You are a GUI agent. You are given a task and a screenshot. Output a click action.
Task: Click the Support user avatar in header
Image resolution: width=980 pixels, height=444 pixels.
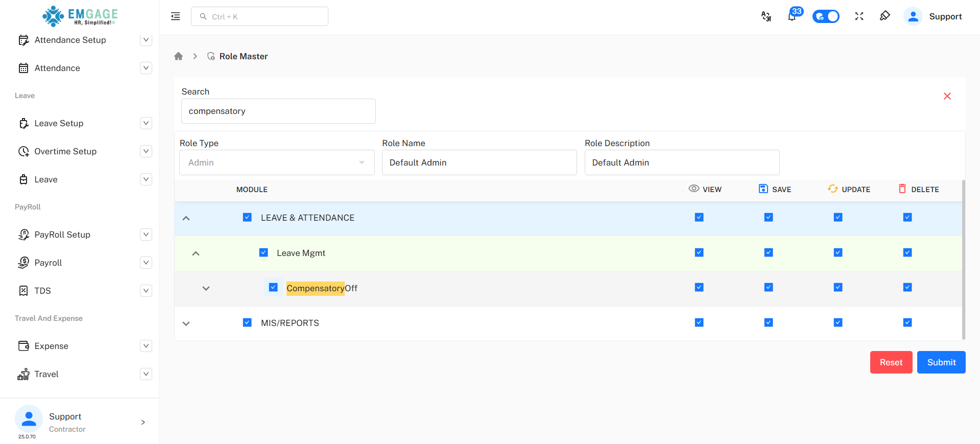pos(913,16)
